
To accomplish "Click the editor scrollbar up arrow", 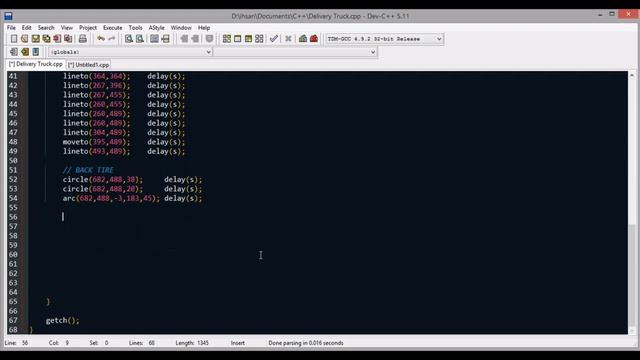I will [x=632, y=75].
